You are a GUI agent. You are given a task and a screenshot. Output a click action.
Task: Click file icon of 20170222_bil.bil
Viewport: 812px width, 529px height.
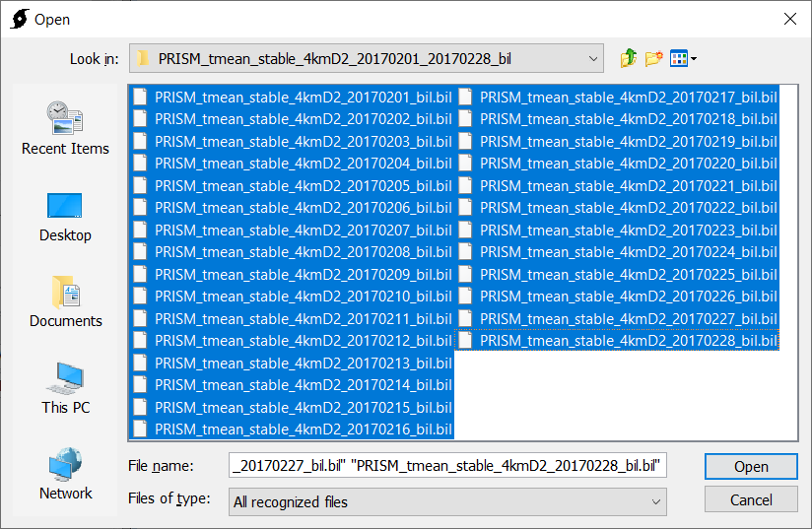tap(465, 208)
